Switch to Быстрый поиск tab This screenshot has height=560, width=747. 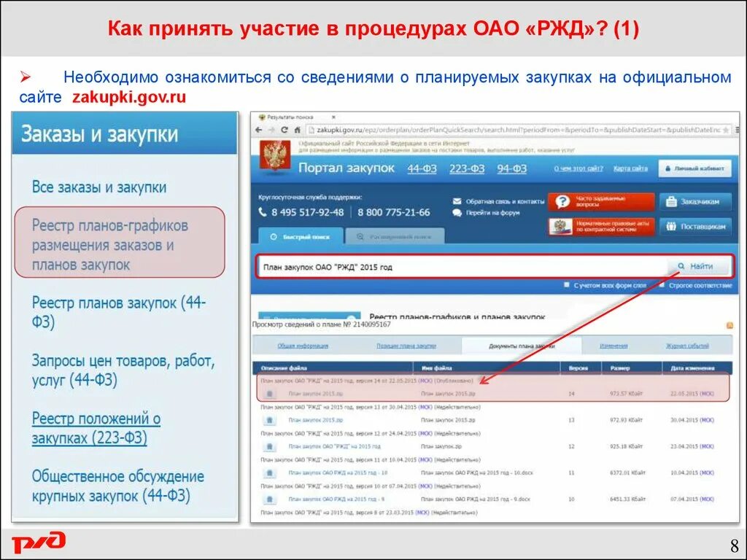point(301,236)
